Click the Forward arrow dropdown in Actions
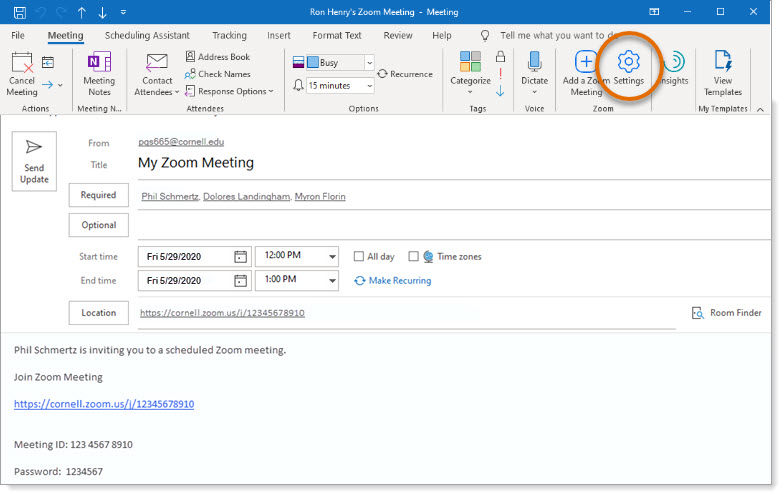Screen dimensions: 784x497 click(x=52, y=85)
